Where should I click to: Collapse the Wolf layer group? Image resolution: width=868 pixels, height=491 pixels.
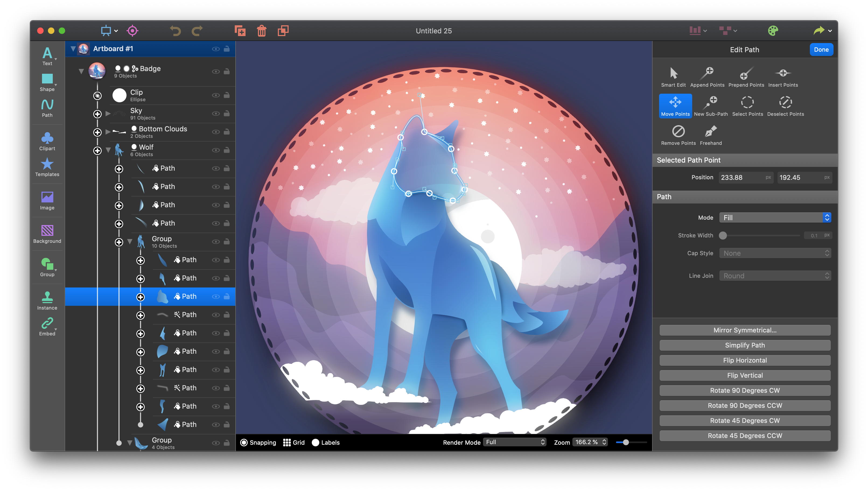pos(108,150)
